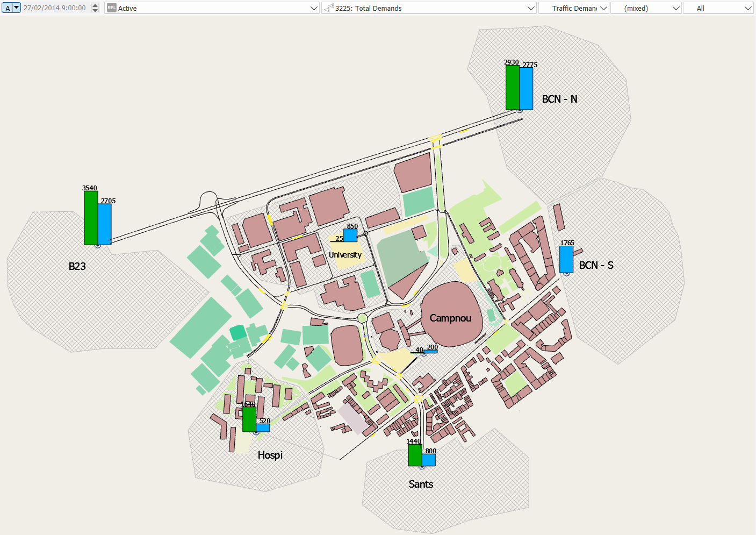Open the arrow menu beside the A button
Image resolution: width=756 pixels, height=535 pixels.
click(17, 8)
